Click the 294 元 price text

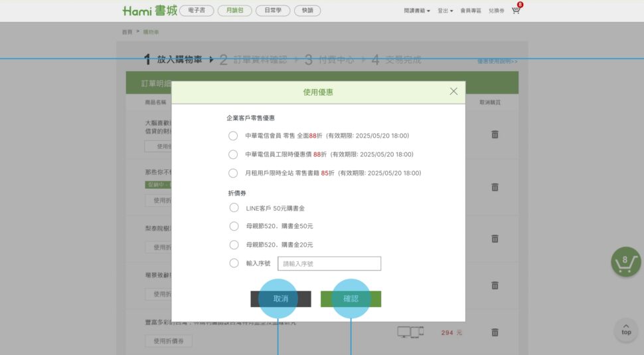[x=451, y=332]
